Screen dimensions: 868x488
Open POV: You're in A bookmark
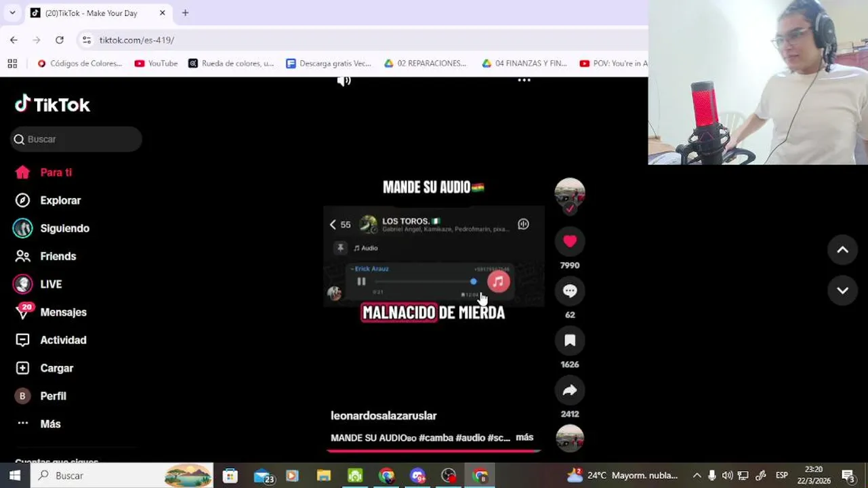pos(613,63)
